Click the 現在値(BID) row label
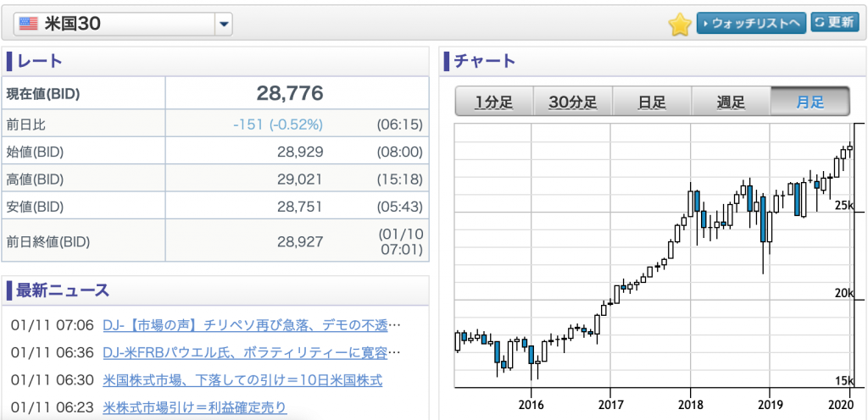The image size is (868, 420). point(43,94)
